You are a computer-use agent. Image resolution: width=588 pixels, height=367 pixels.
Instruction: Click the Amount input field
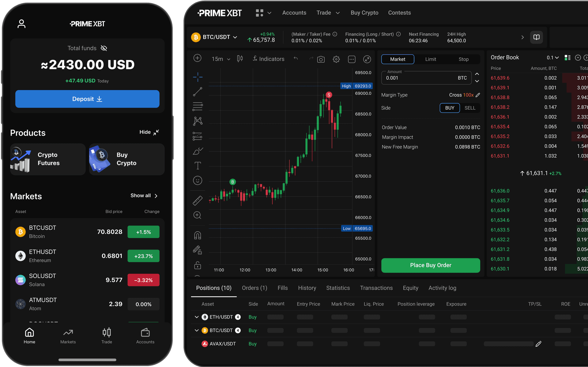(x=426, y=78)
